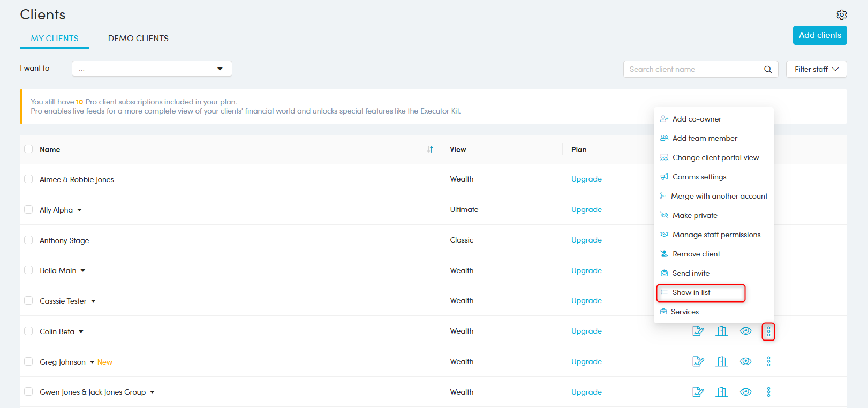The width and height of the screenshot is (868, 408).
Task: Click the search magnifier icon
Action: 767,69
